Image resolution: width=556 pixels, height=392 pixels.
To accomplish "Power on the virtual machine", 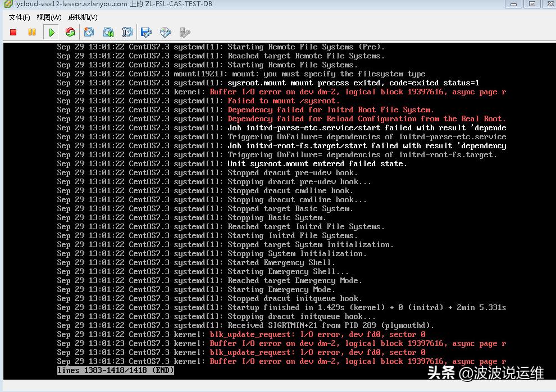I will pyautogui.click(x=52, y=32).
